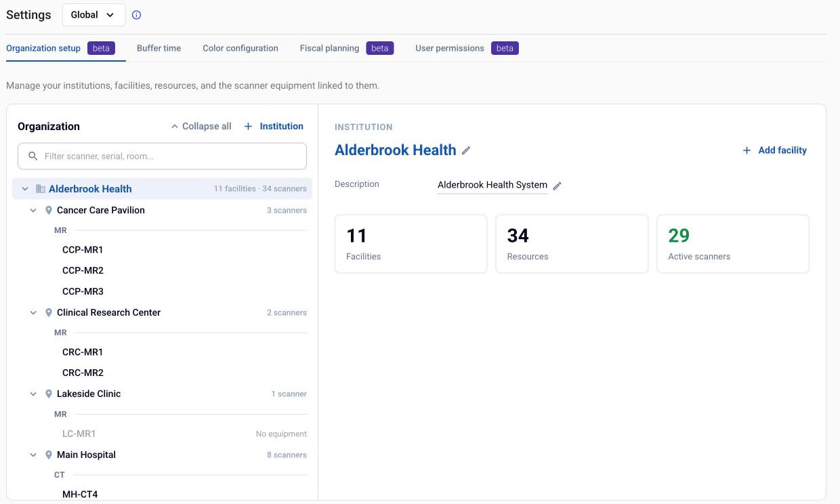Open the Global scope dropdown
Screen dimensions: 840x504
[x=93, y=15]
